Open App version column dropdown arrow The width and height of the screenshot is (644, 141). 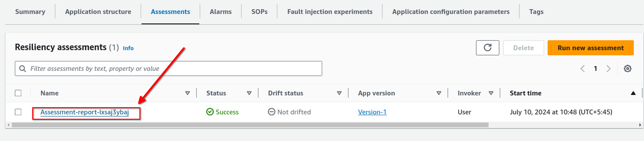point(439,93)
